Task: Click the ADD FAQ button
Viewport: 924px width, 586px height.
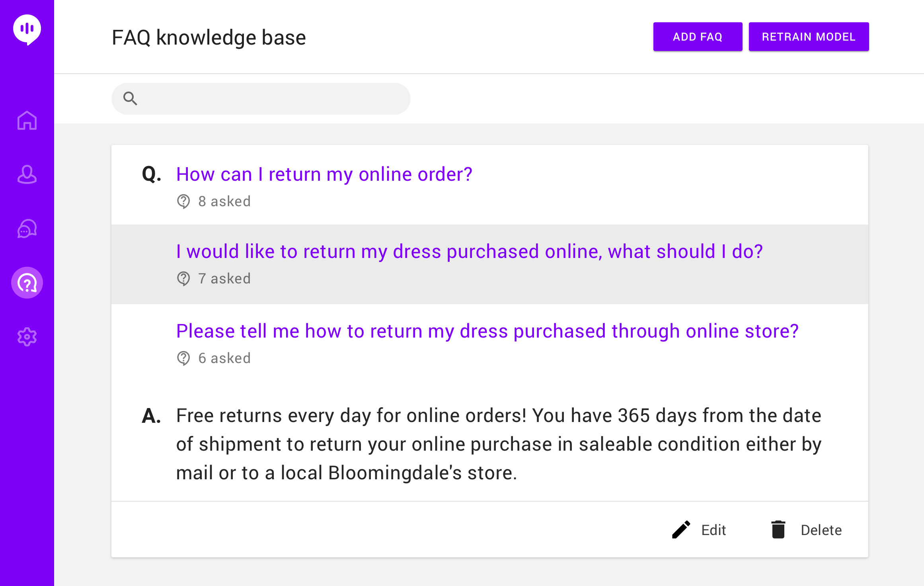Action: [698, 37]
